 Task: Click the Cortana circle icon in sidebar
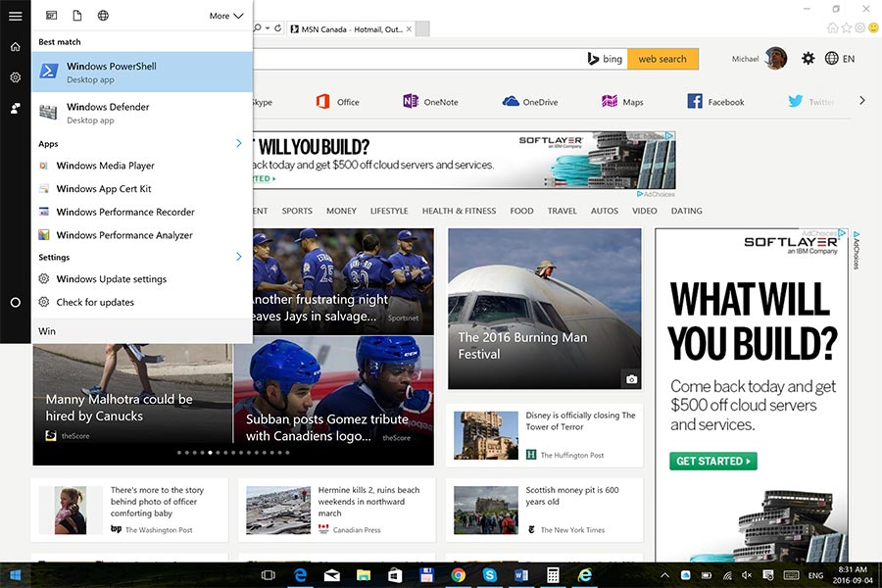pos(15,302)
